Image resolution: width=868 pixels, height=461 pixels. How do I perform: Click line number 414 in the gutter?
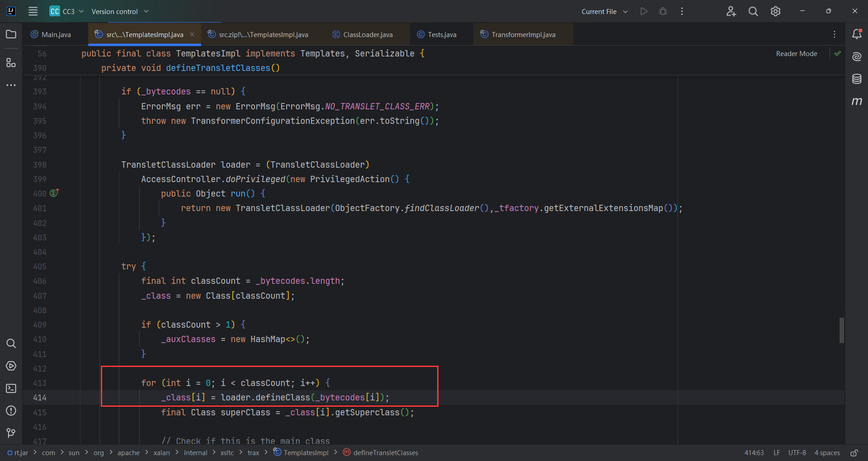[40, 397]
